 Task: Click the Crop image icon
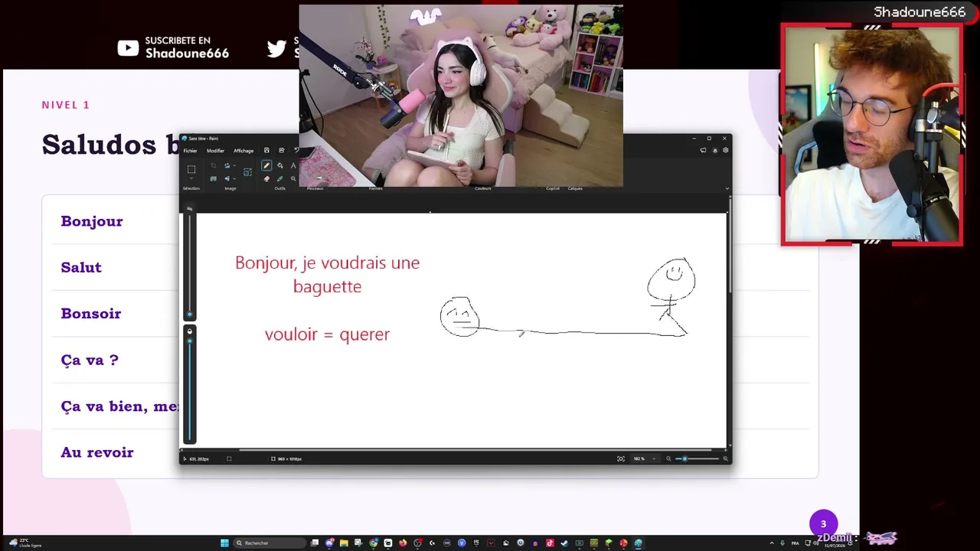click(x=213, y=165)
